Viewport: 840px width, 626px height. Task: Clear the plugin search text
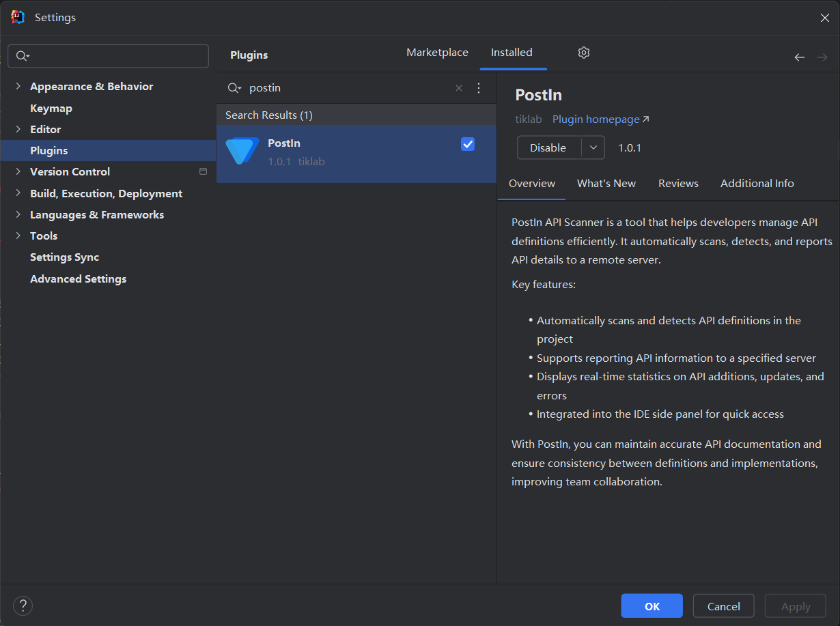tap(459, 88)
